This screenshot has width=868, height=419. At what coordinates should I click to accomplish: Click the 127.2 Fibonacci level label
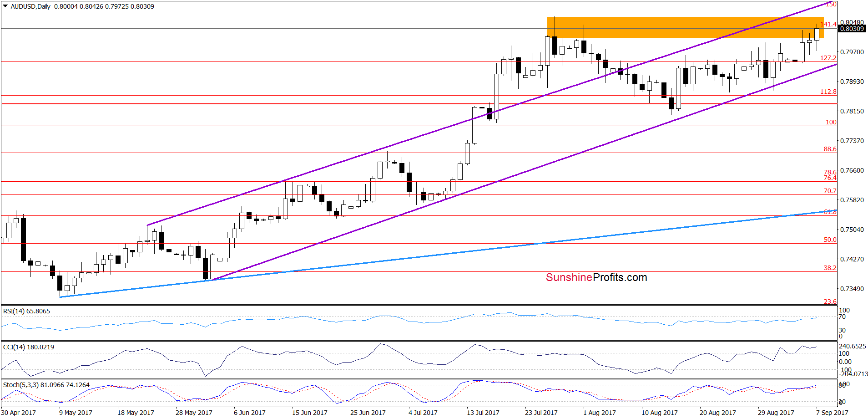click(828, 58)
